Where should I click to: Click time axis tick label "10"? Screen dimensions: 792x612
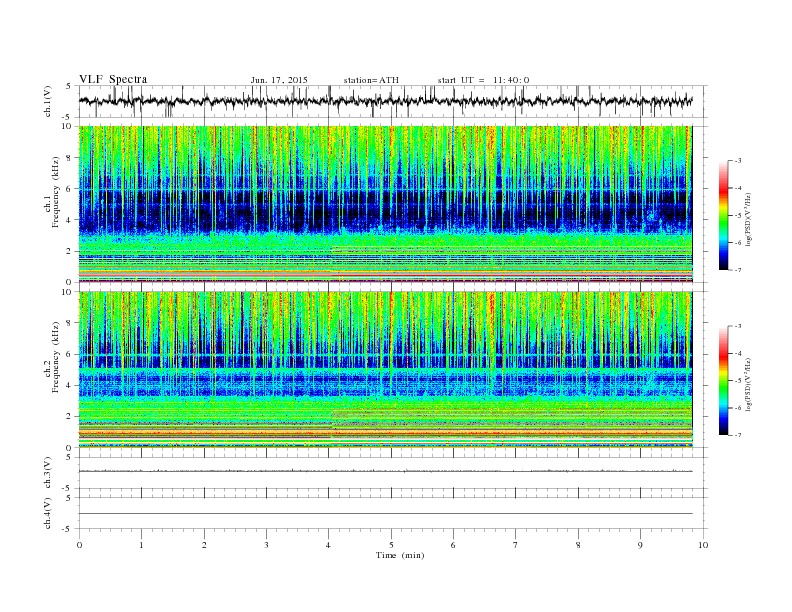[x=703, y=545]
